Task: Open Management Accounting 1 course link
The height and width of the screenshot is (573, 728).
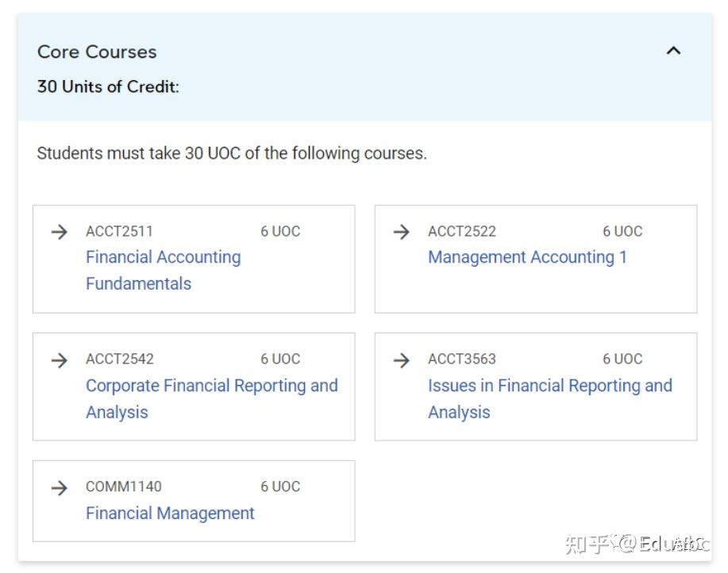Action: (x=527, y=257)
